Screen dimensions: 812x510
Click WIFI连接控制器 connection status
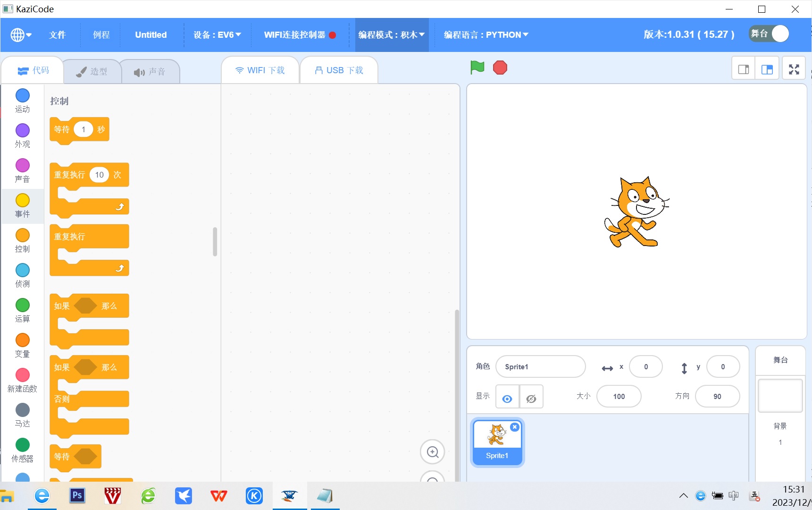pyautogui.click(x=300, y=35)
